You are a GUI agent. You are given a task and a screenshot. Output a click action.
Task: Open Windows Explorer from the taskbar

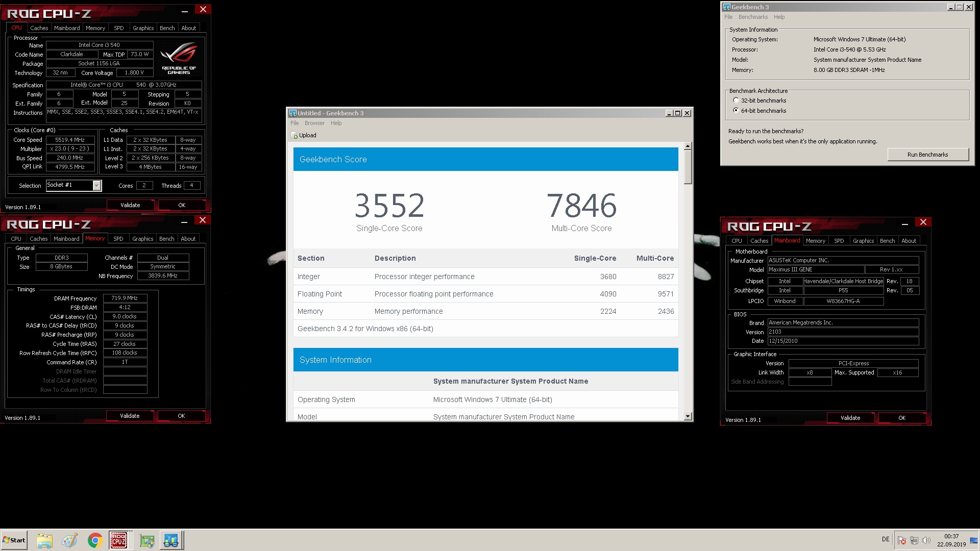[44, 540]
